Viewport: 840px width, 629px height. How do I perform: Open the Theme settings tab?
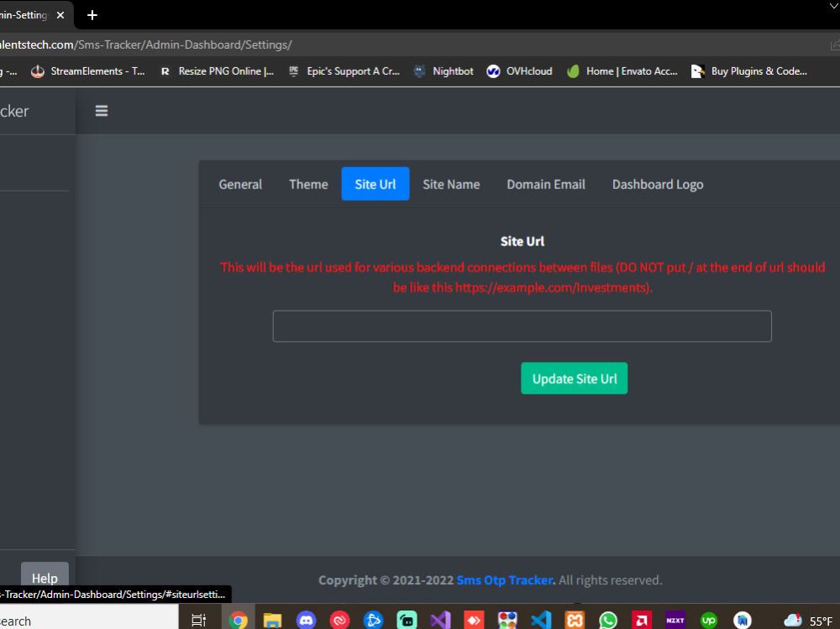[308, 184]
